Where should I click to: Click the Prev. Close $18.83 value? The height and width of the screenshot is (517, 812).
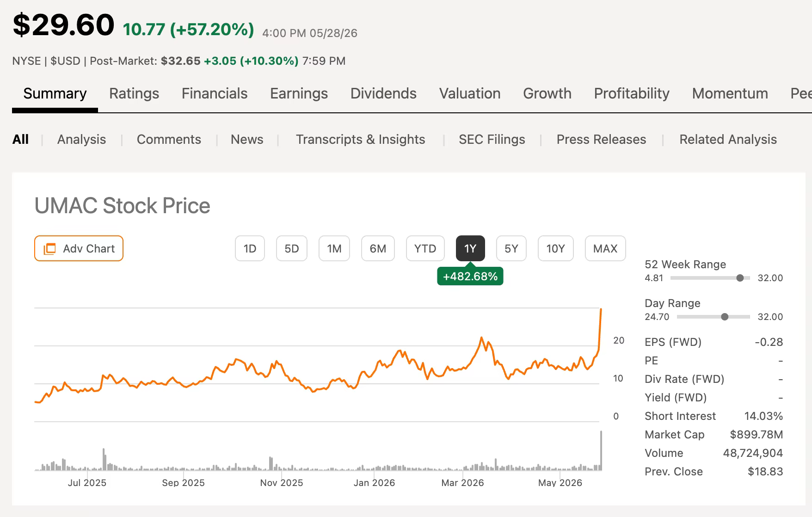click(765, 472)
